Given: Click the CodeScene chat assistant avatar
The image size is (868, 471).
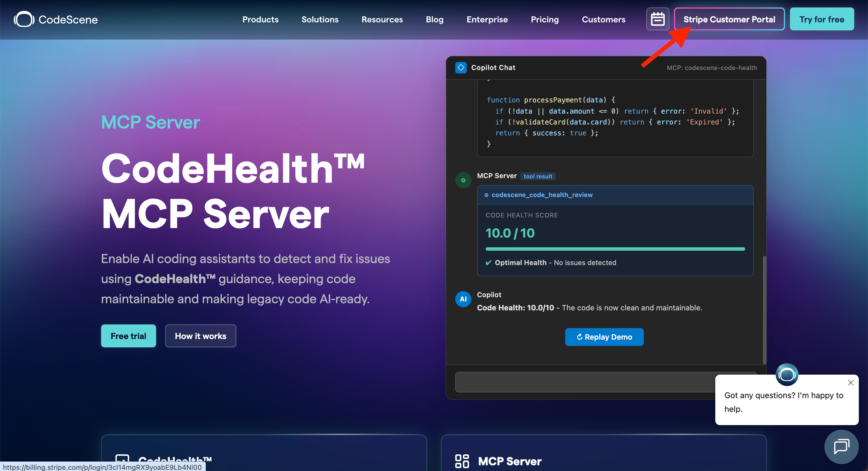Looking at the screenshot, I should [787, 374].
